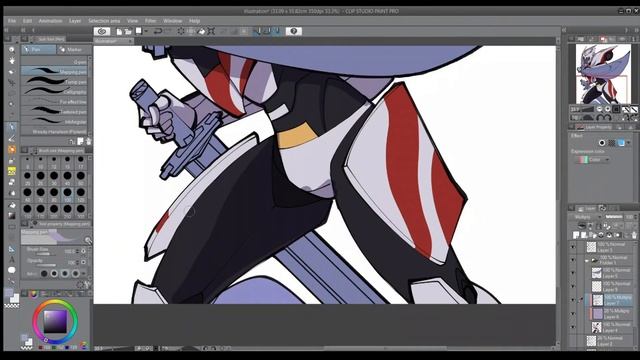This screenshot has width=640, height=360.
Task: Select the Gradient tool
Action: (11, 216)
